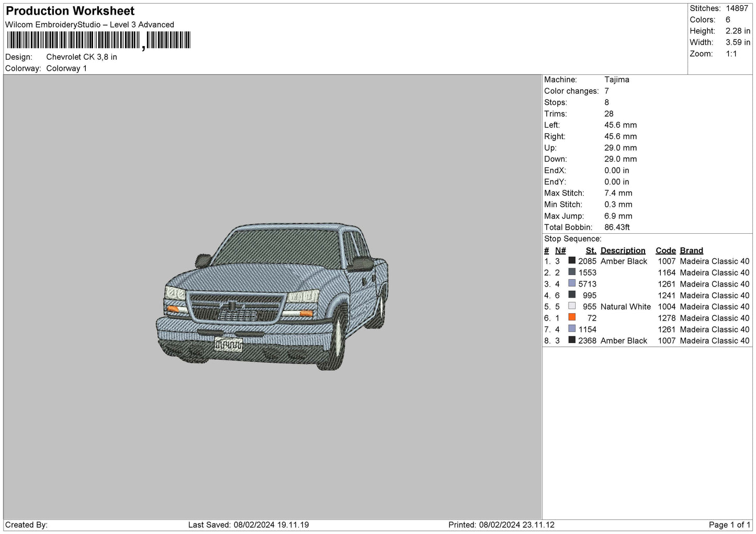
Task: Click the 'Last Saved: 08/02/2024 19.11.19' footer entry
Action: 249,525
